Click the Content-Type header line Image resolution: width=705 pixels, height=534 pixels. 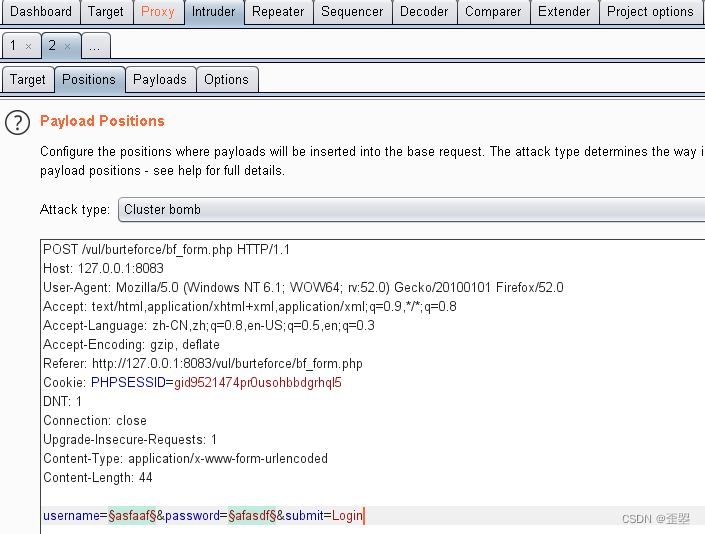[185, 458]
